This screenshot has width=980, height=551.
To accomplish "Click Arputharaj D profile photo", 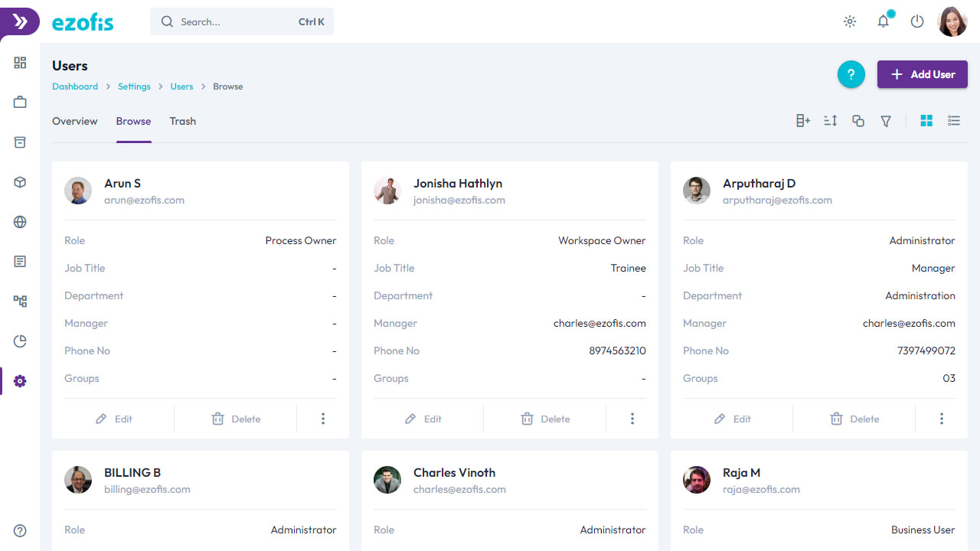I will coord(697,191).
